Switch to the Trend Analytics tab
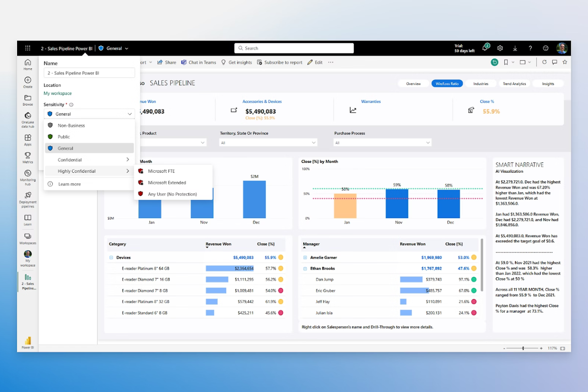Image resolution: width=588 pixels, height=392 pixels. tap(514, 83)
